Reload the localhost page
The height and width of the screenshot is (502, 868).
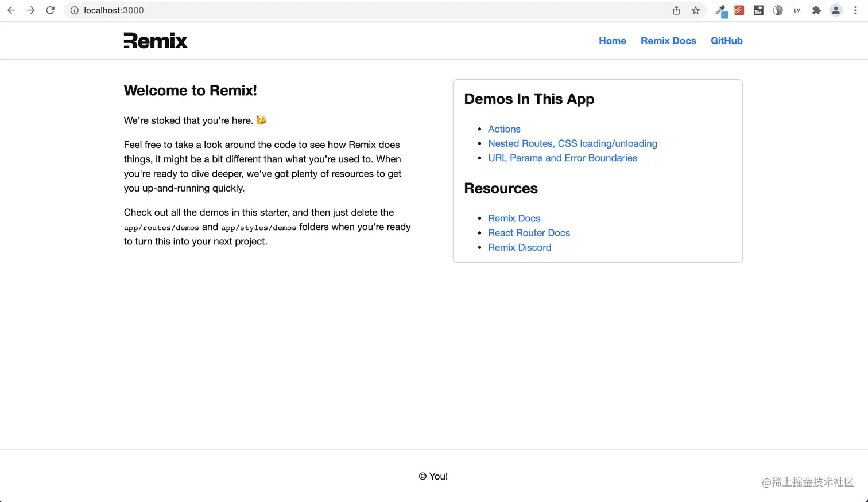(x=51, y=10)
